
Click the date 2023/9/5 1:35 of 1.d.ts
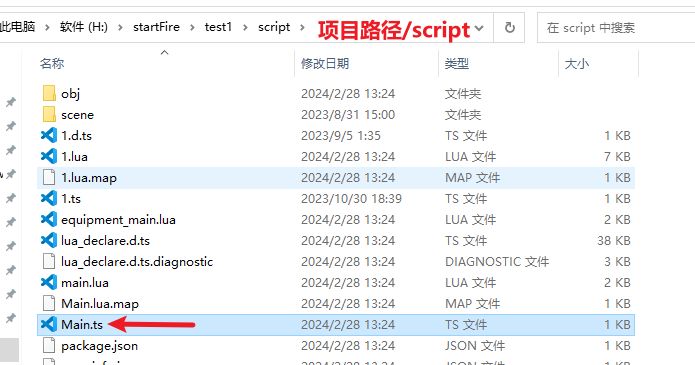(341, 136)
